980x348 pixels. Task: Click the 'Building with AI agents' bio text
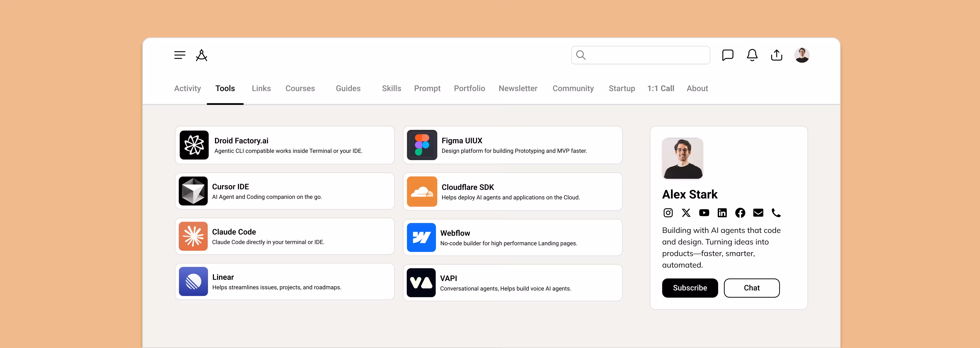[721, 248]
